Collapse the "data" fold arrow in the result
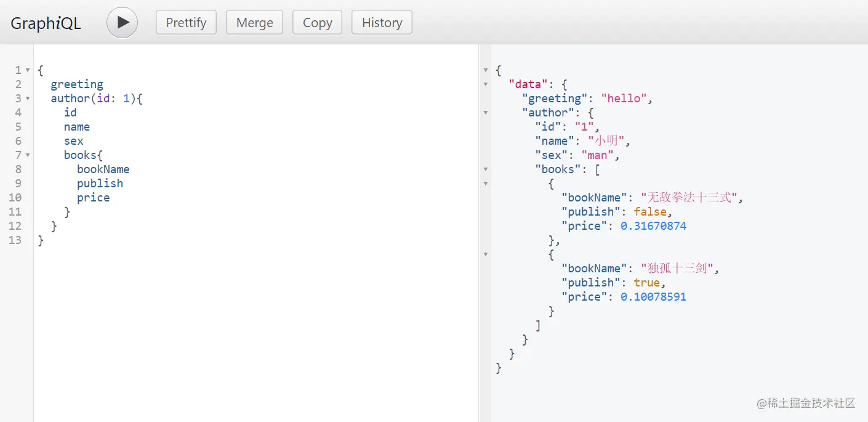Screen dimensions: 868x422 click(x=485, y=84)
